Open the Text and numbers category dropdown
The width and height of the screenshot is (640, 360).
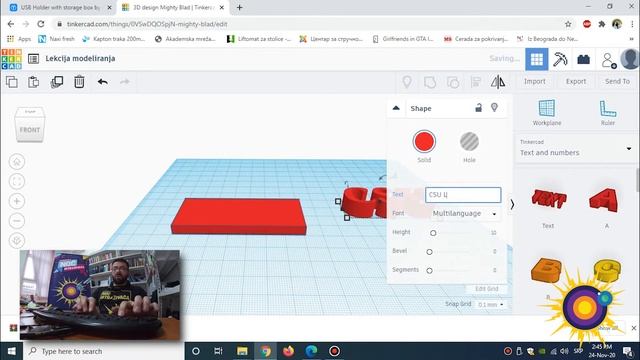[x=576, y=148]
